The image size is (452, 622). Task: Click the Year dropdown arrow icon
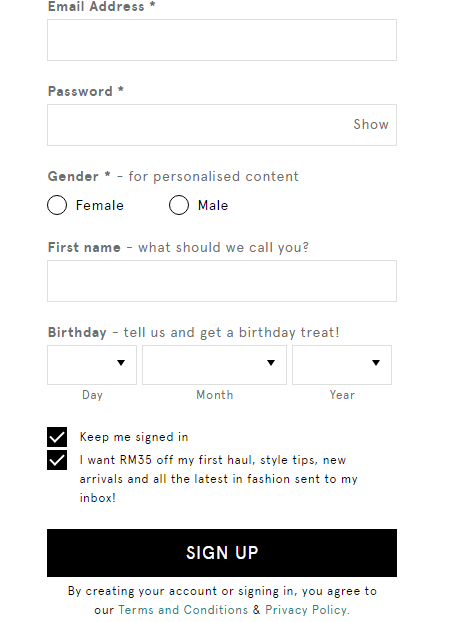(376, 363)
